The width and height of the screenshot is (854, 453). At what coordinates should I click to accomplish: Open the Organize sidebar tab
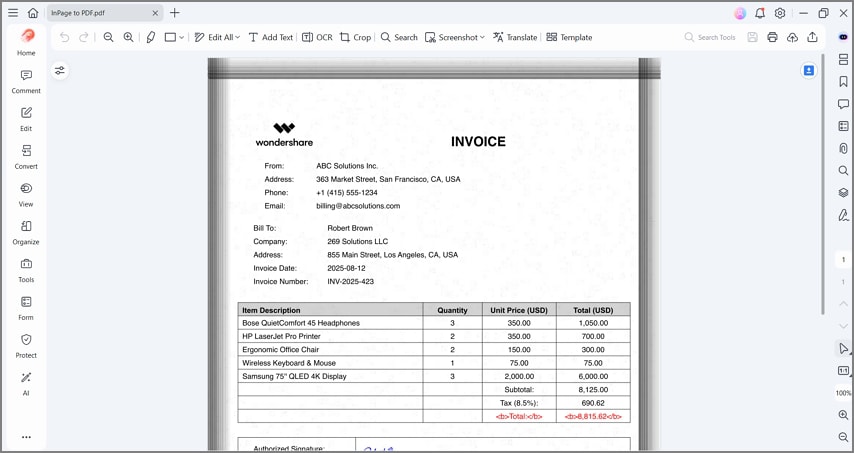click(x=26, y=233)
